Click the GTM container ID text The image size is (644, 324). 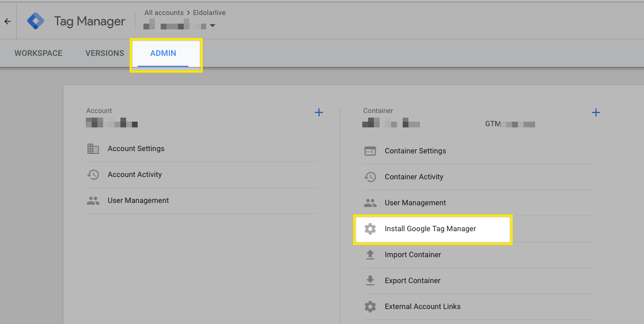510,124
